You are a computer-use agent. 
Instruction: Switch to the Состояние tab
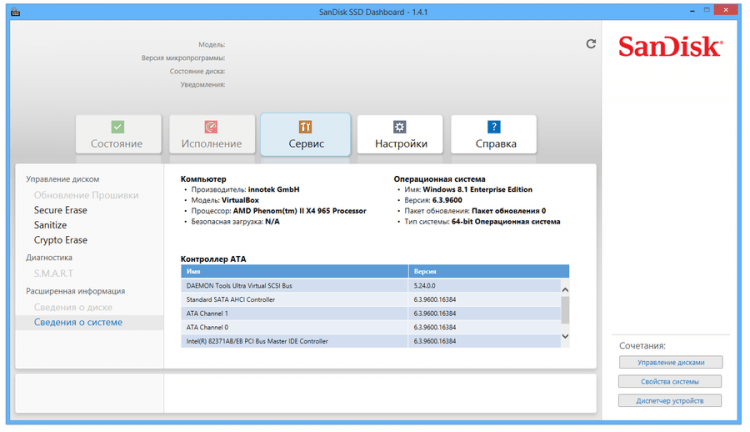click(117, 143)
